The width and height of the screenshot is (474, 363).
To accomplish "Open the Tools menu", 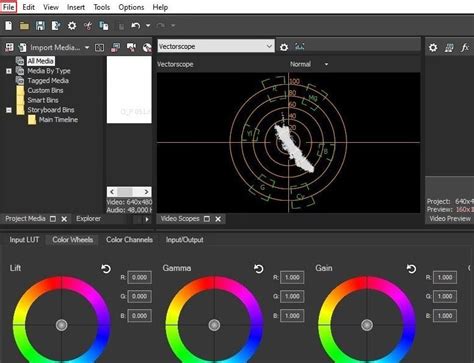I will click(102, 7).
